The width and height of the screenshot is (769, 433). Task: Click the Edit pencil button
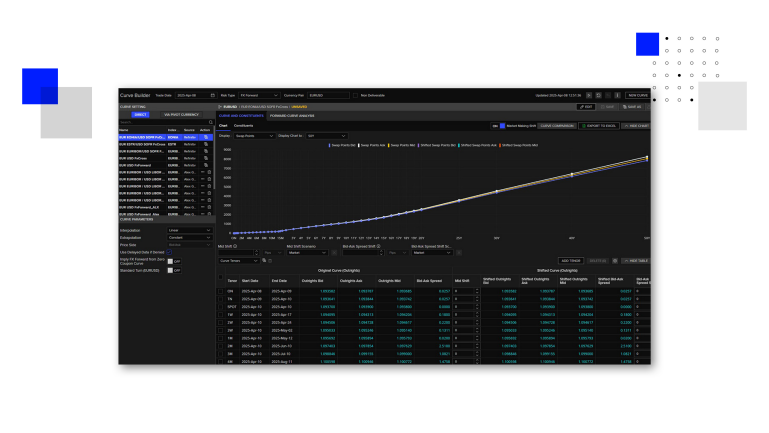click(x=585, y=106)
